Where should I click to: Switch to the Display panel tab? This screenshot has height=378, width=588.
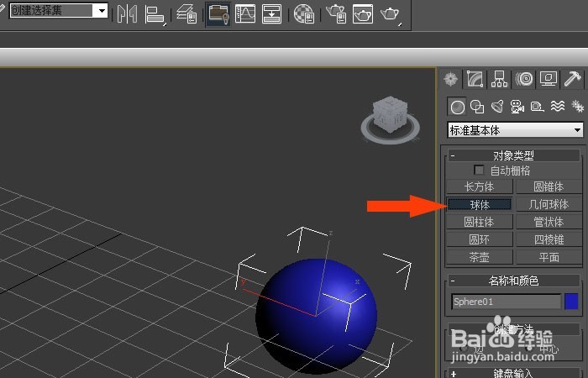(x=548, y=79)
